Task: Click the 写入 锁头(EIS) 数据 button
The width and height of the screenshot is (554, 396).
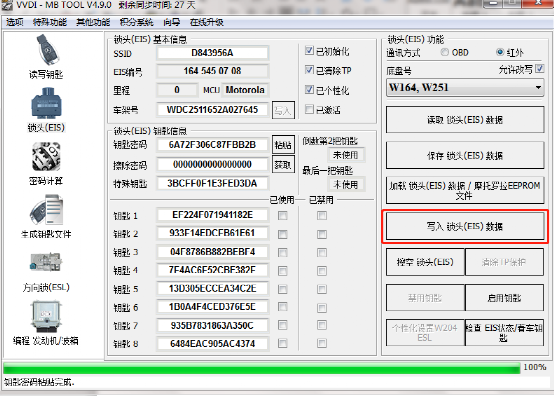Action: [x=465, y=226]
